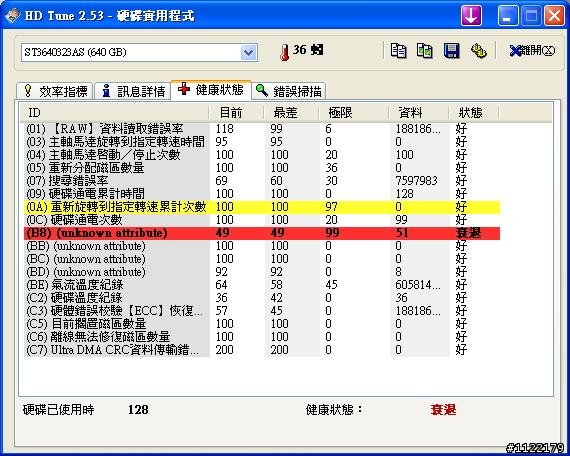Click the 605814... data value
This screenshot has height=456, width=570.
click(x=418, y=285)
